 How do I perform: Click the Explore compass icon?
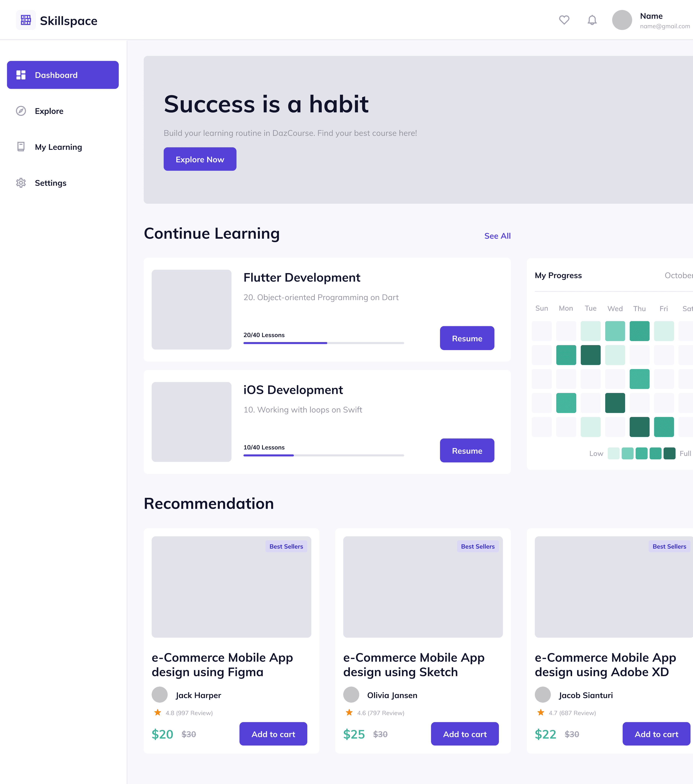[21, 111]
